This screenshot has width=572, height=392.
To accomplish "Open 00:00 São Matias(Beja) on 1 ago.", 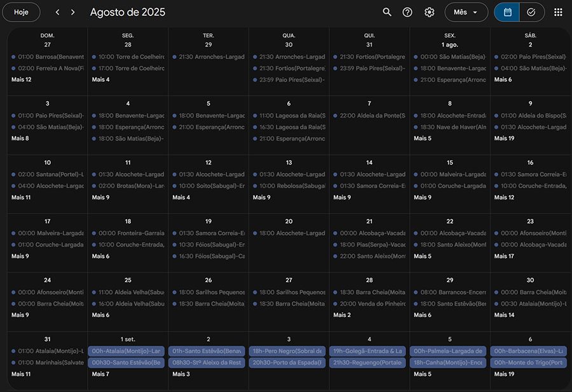I will coord(450,57).
